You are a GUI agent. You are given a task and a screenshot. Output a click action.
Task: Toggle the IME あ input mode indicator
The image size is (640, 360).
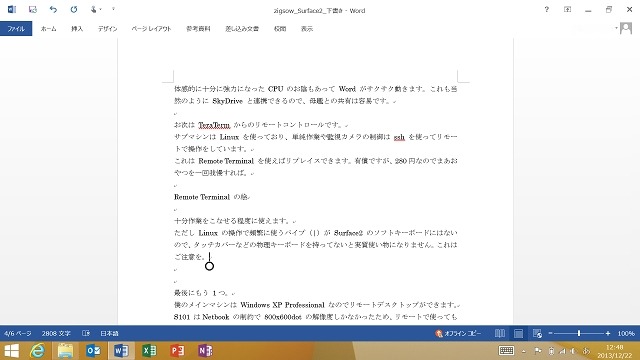coord(587,351)
